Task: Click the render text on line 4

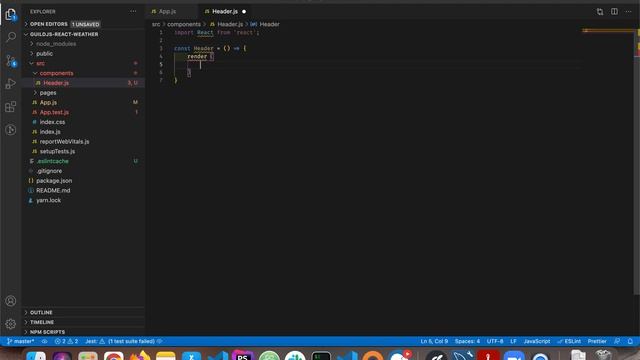Action: click(197, 56)
